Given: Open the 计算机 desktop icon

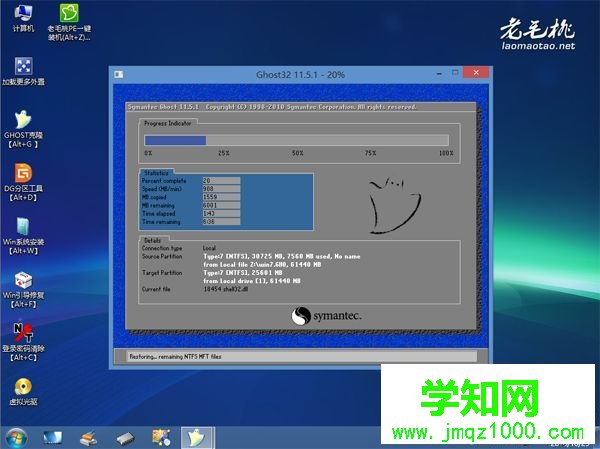Looking at the screenshot, I should click(x=23, y=18).
